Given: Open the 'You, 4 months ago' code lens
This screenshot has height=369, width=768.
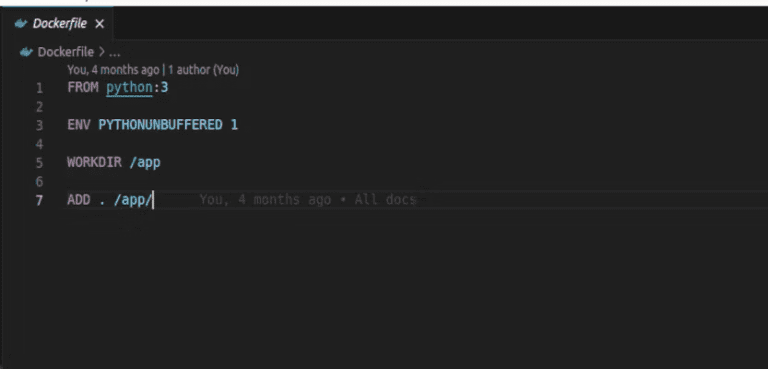Looking at the screenshot, I should pos(113,70).
